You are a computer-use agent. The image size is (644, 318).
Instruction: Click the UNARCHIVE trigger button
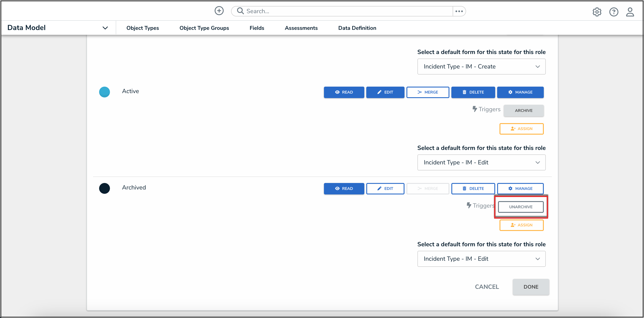pos(520,207)
